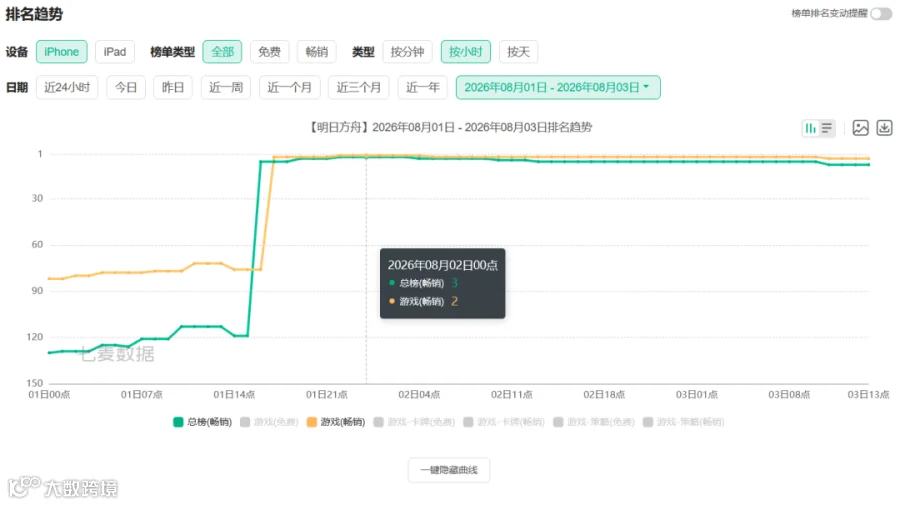This screenshot has height=505, width=900.
Task: Select the iPhone device filter
Action: point(61,52)
